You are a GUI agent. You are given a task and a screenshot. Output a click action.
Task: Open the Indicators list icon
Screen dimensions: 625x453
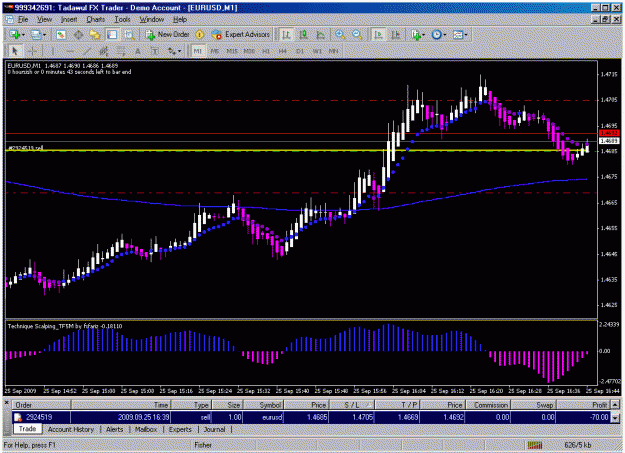coord(416,35)
